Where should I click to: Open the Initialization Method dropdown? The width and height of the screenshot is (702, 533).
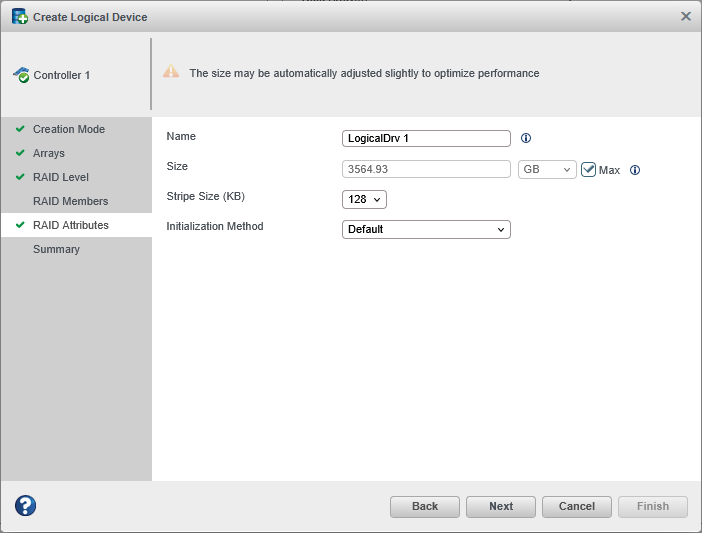pyautogui.click(x=426, y=229)
